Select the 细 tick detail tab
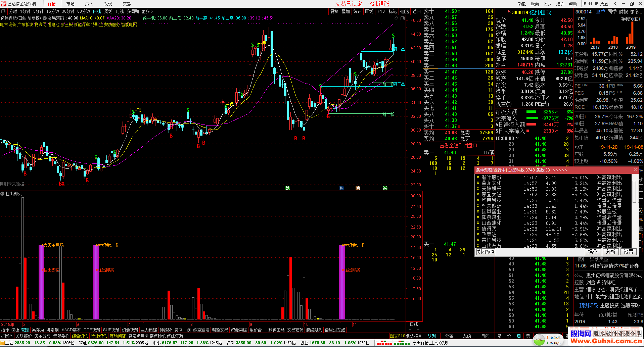Viewport: 644px width, 347px height. (x=518, y=336)
